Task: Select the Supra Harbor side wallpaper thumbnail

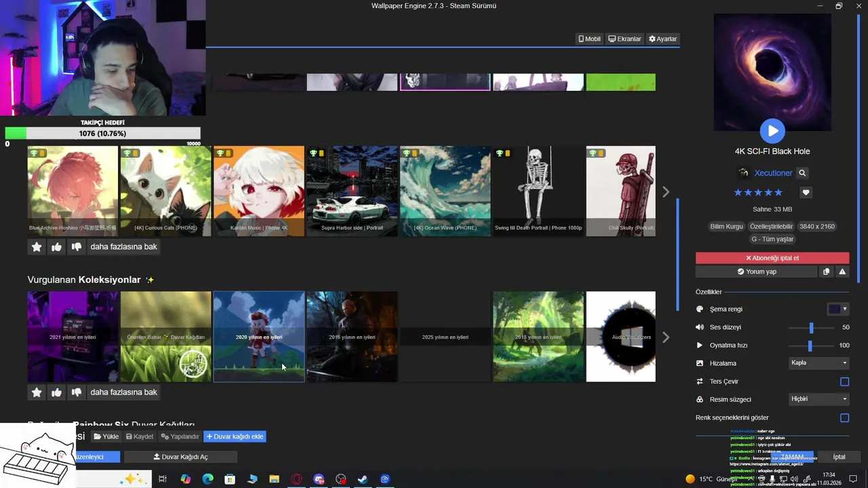Action: coord(352,191)
